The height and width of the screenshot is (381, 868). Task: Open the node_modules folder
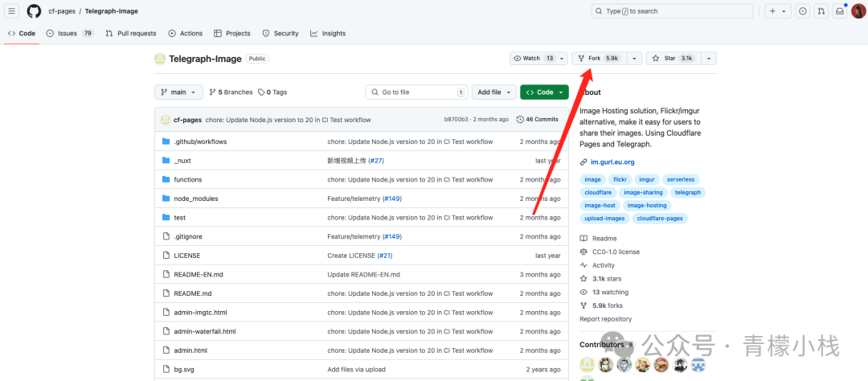[196, 199]
